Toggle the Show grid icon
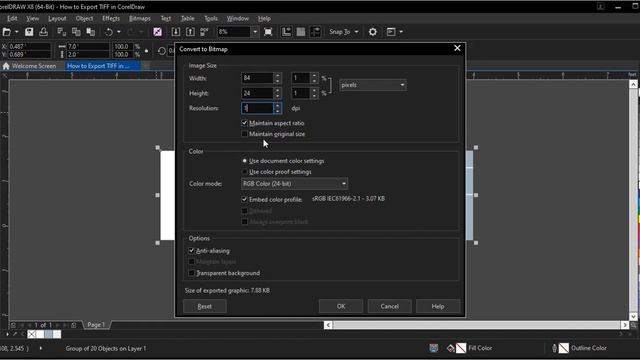 pos(301,32)
